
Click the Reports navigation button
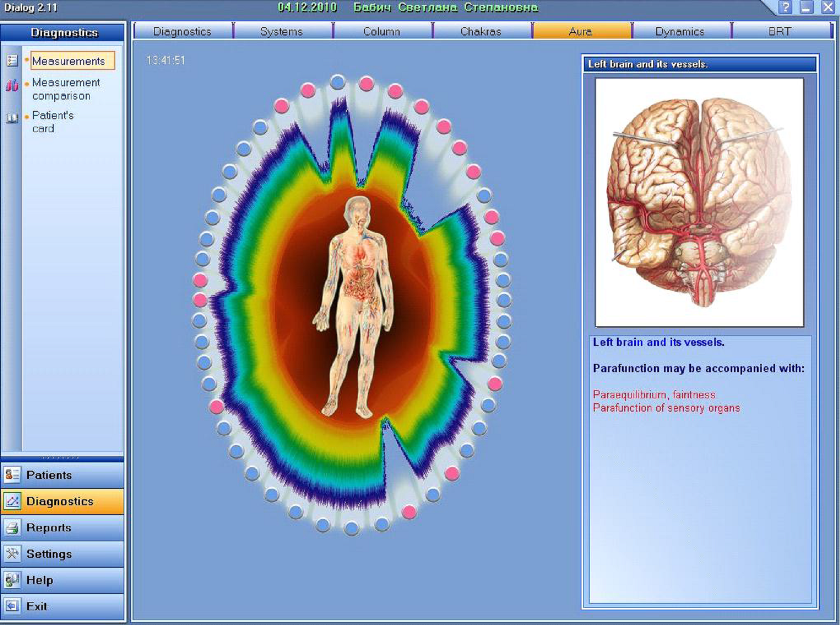(x=63, y=527)
